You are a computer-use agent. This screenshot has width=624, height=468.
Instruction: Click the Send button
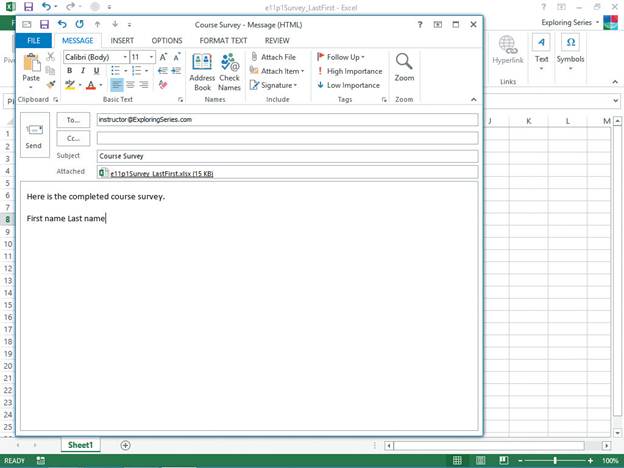pyautogui.click(x=34, y=134)
